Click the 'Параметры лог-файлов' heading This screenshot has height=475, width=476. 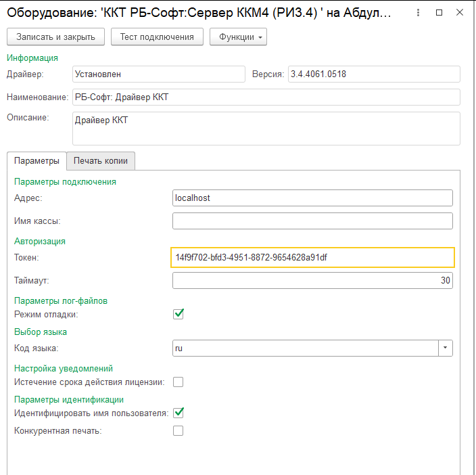click(x=61, y=301)
